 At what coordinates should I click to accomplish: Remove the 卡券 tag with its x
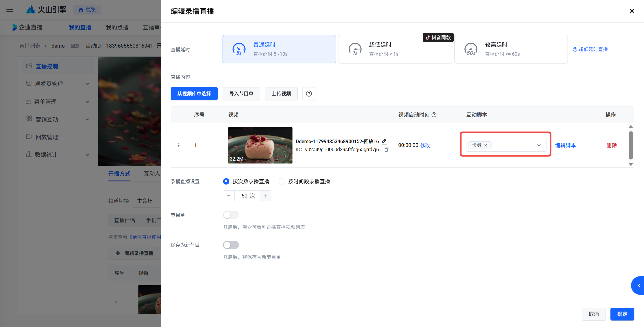click(x=485, y=145)
